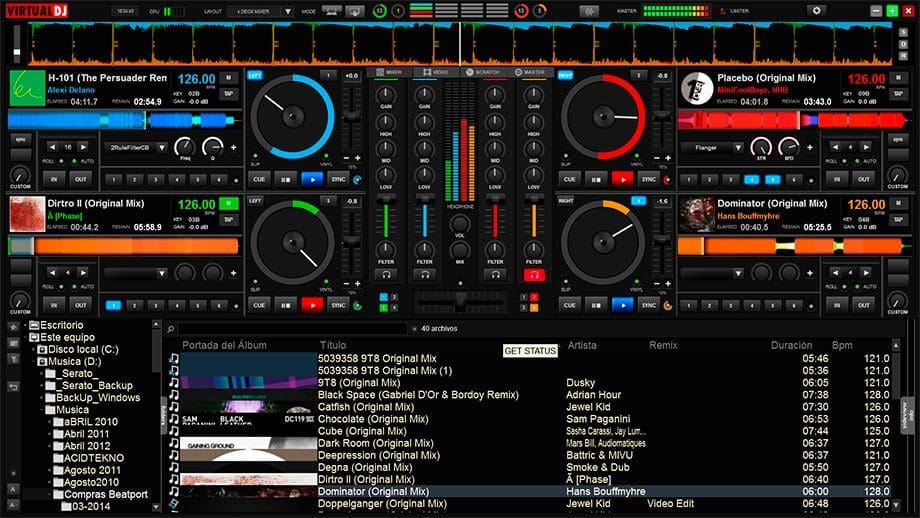Collapse the Compras Beatport folder node

click(x=50, y=495)
